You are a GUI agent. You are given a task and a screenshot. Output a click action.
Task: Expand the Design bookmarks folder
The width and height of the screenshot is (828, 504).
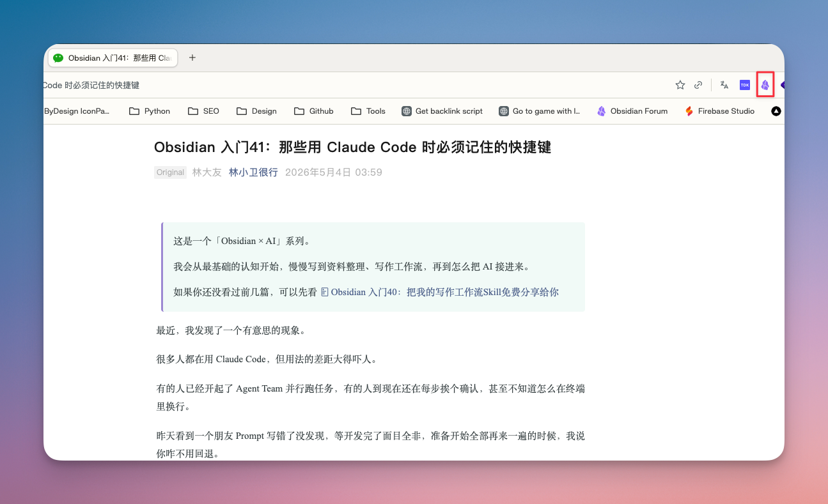(256, 111)
